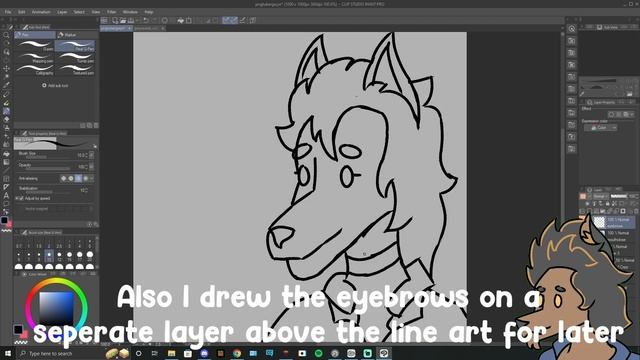Open Windows Start menu

[x=8, y=353]
